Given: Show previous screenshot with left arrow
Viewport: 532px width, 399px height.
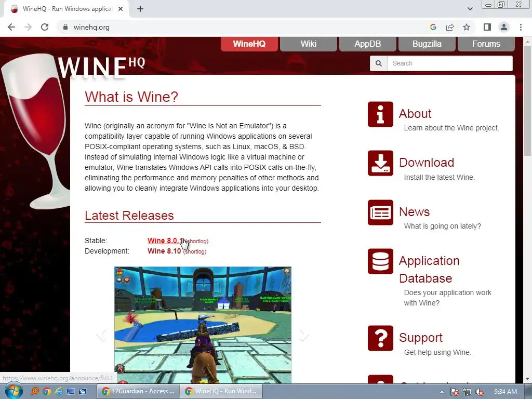Looking at the screenshot, I should click(x=101, y=335).
